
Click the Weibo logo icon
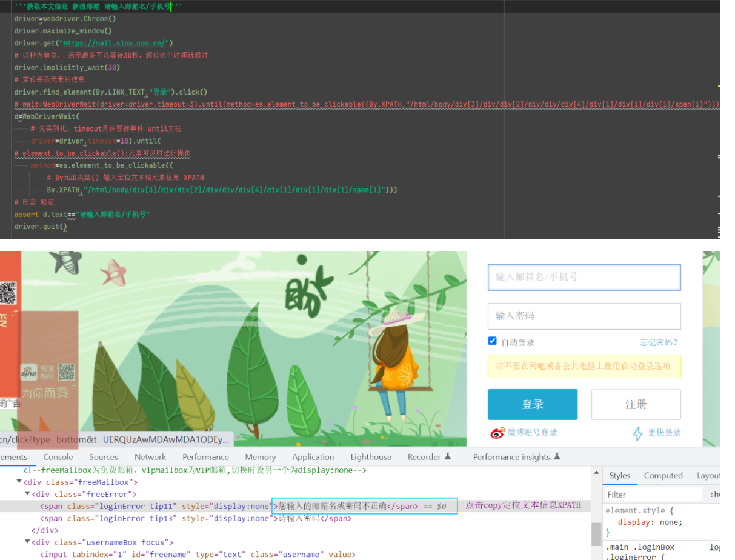(497, 433)
